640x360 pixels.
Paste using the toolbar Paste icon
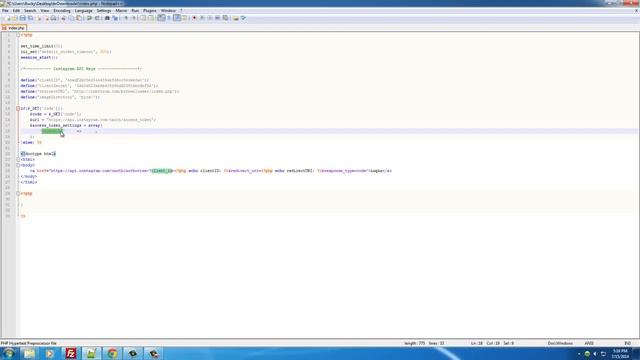[79, 18]
